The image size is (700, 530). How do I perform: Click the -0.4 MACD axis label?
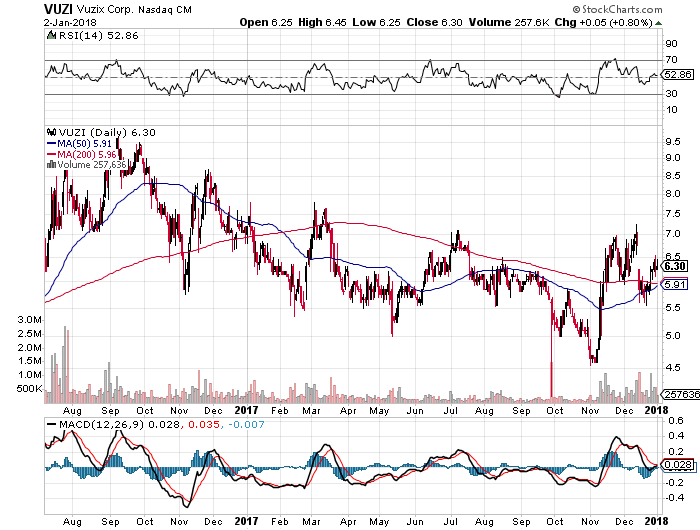click(674, 497)
